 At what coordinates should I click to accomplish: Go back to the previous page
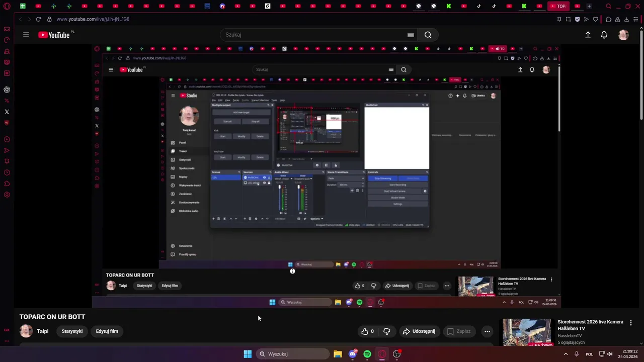tap(20, 19)
